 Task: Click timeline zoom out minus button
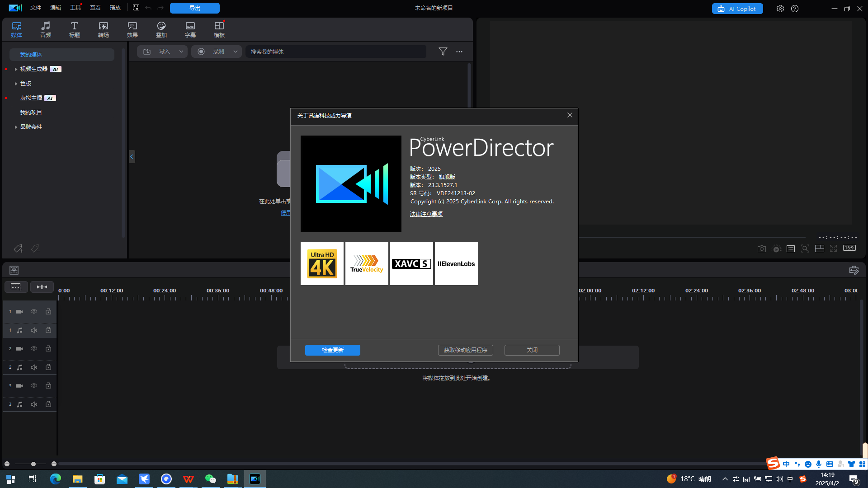click(x=7, y=464)
